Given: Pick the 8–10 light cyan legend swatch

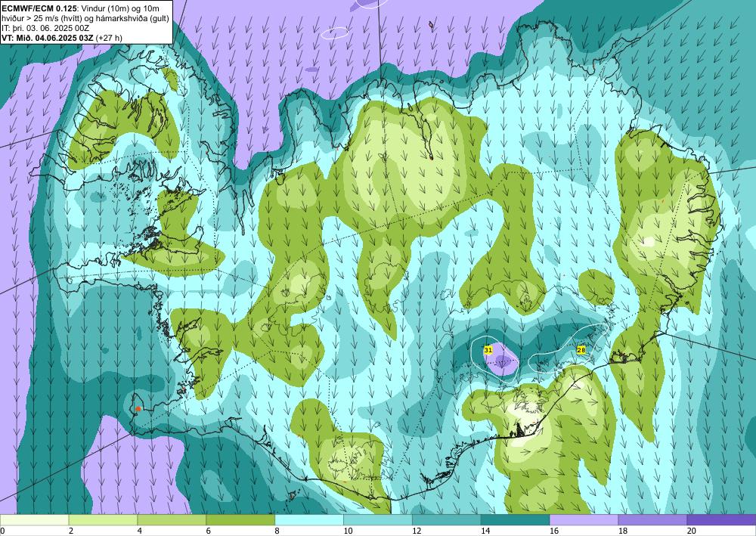Looking at the screenshot, I should pyautogui.click(x=309, y=520).
